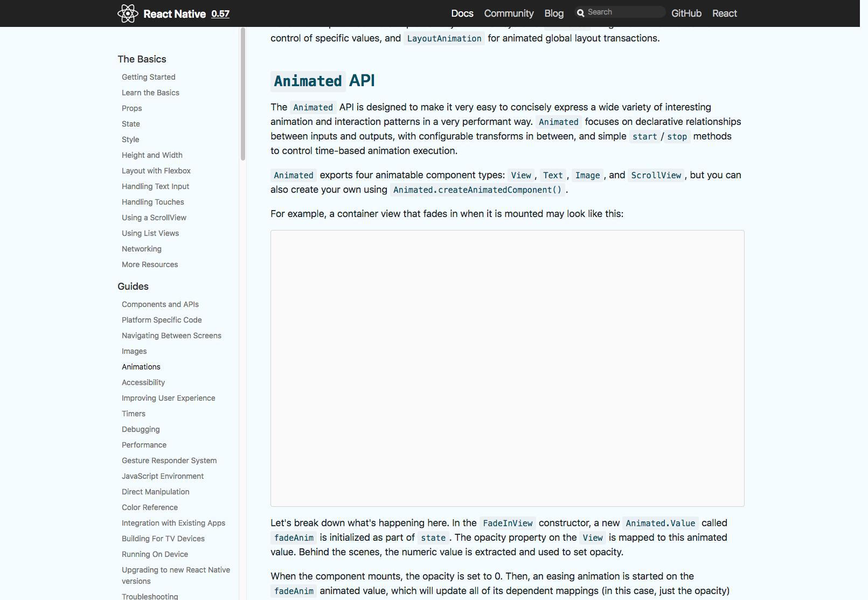This screenshot has width=868, height=600.
Task: Open the Community nav item
Action: (509, 13)
